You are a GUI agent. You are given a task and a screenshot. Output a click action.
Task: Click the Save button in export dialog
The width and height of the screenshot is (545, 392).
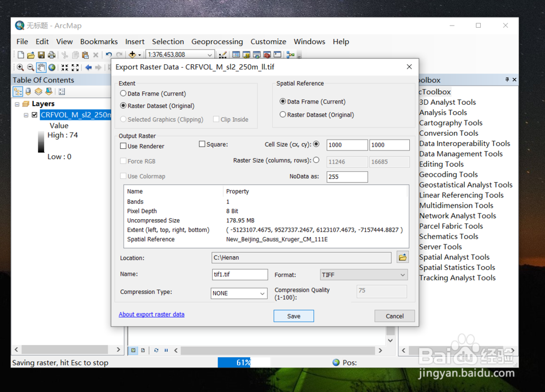[294, 316]
